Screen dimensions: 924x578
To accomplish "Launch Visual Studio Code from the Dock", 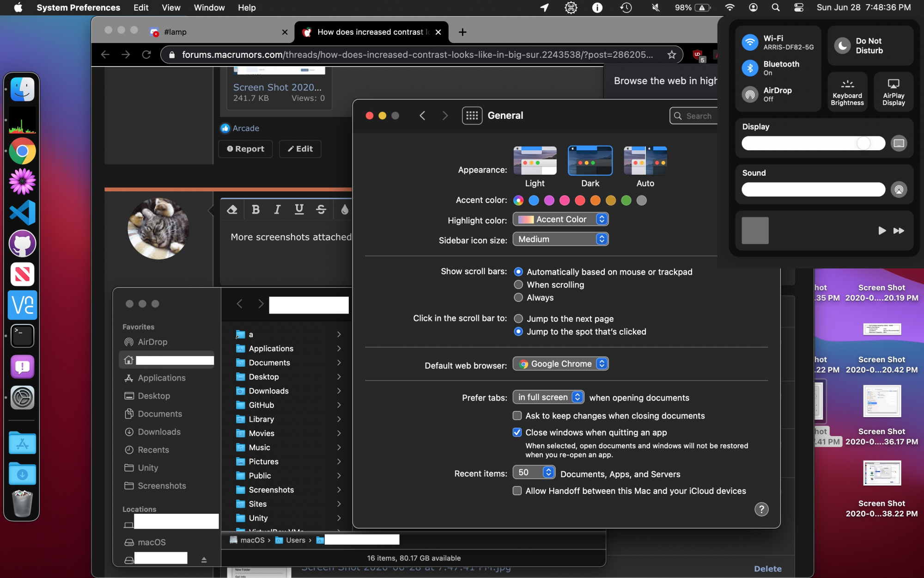I will (22, 213).
